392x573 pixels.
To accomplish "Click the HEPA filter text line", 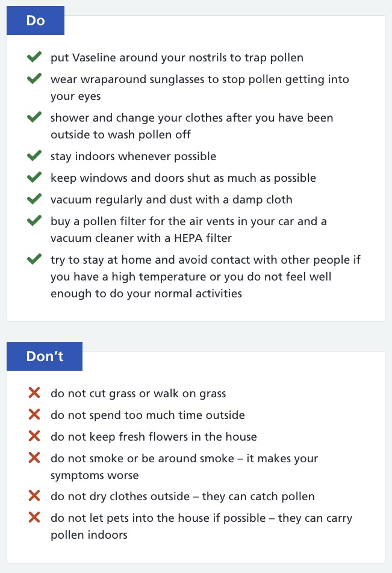I will tap(141, 238).
